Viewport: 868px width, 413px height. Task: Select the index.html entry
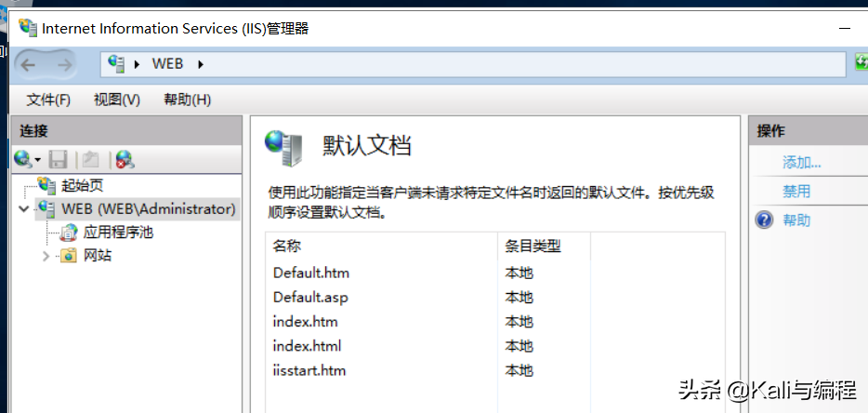pos(307,346)
